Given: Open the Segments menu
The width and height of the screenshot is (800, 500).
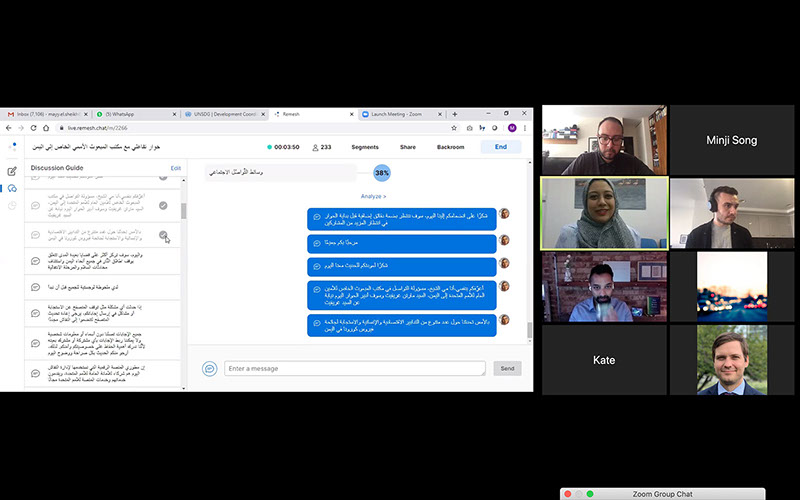Looking at the screenshot, I should [x=365, y=147].
